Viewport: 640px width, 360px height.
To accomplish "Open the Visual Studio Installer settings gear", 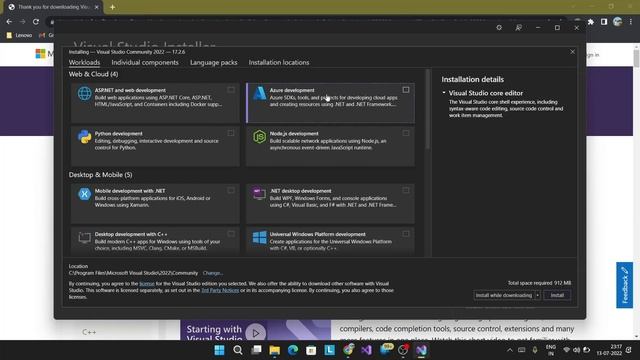I will (499, 27).
